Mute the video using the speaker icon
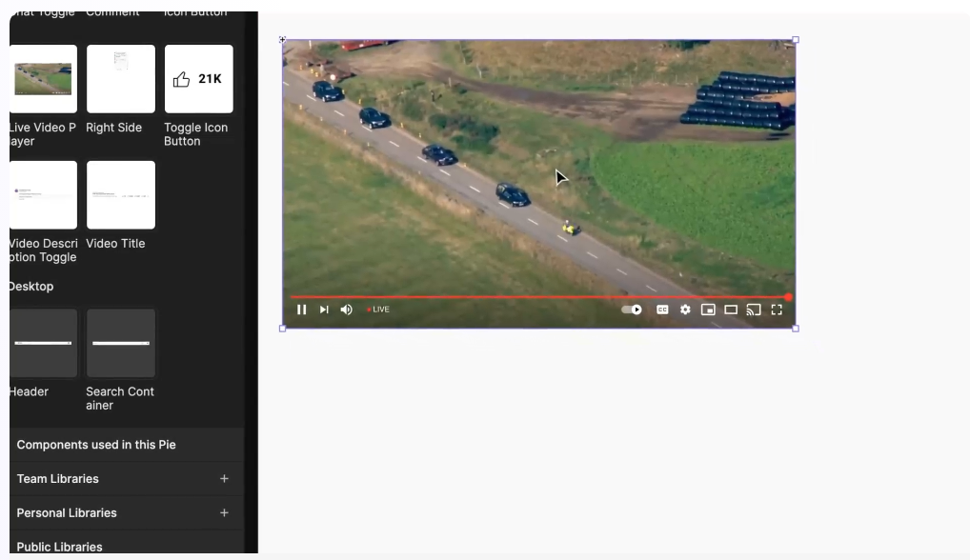970x560 pixels. [346, 310]
